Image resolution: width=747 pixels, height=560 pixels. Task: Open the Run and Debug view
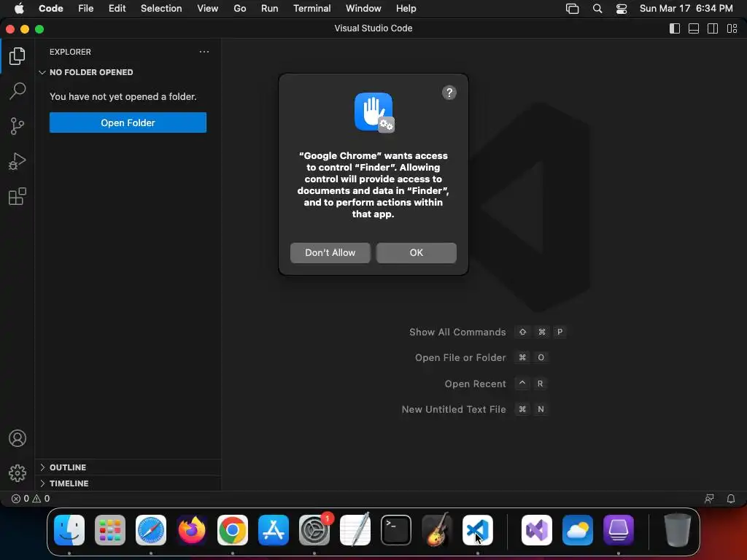click(18, 161)
